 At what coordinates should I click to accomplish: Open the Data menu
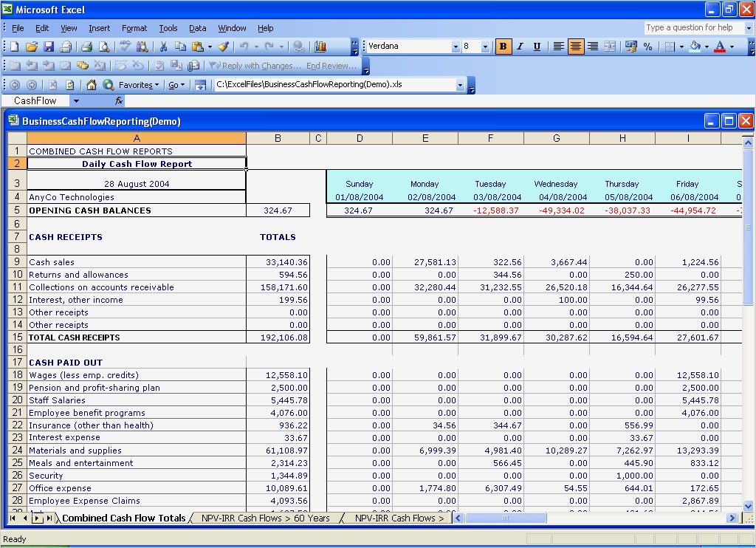click(x=197, y=28)
